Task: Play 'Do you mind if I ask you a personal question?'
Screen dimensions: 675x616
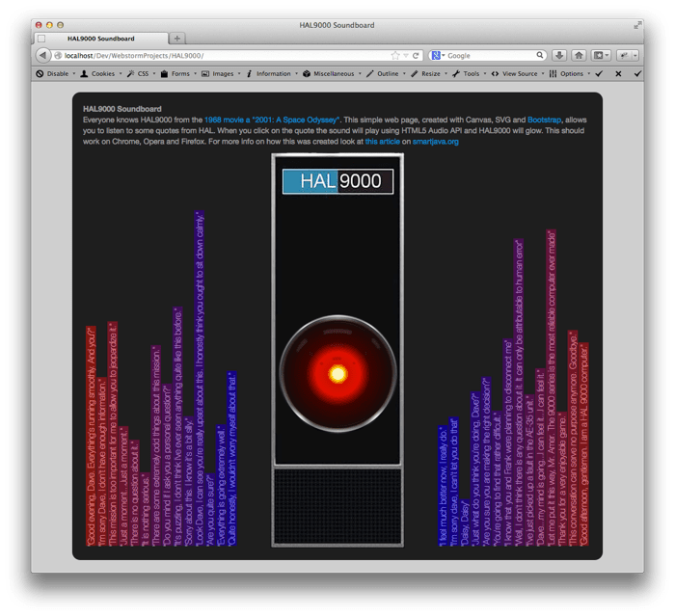Action: point(167,465)
